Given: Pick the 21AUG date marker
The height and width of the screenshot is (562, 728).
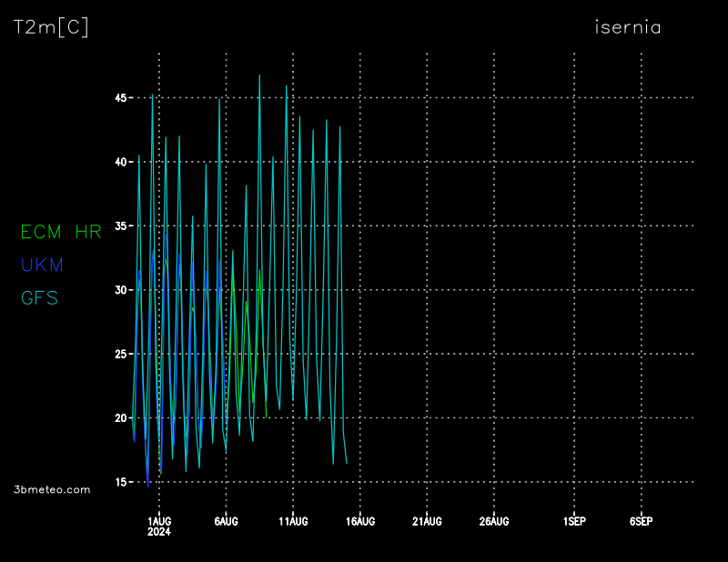Looking at the screenshot, I should pyautogui.click(x=427, y=521).
